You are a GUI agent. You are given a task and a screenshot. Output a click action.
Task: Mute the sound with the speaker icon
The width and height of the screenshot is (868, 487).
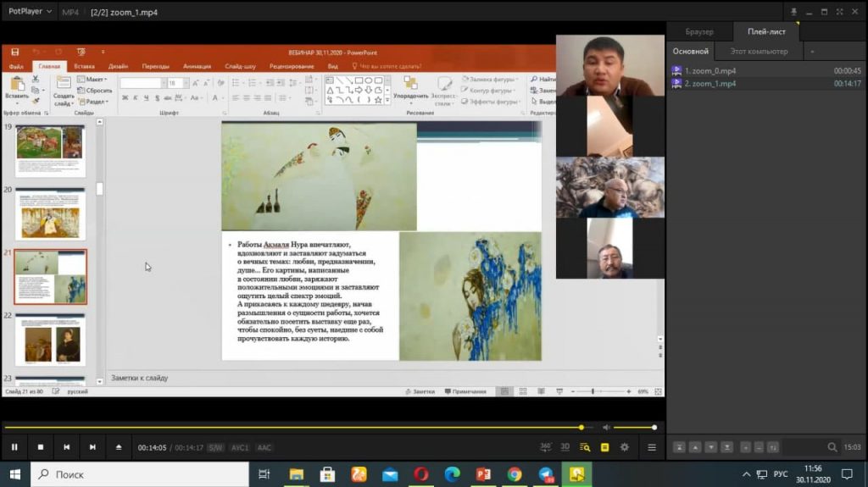605,427
